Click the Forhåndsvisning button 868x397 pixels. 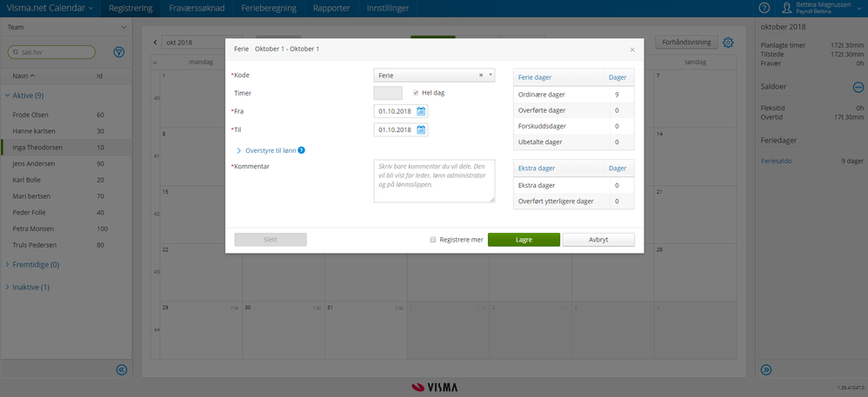click(x=686, y=42)
